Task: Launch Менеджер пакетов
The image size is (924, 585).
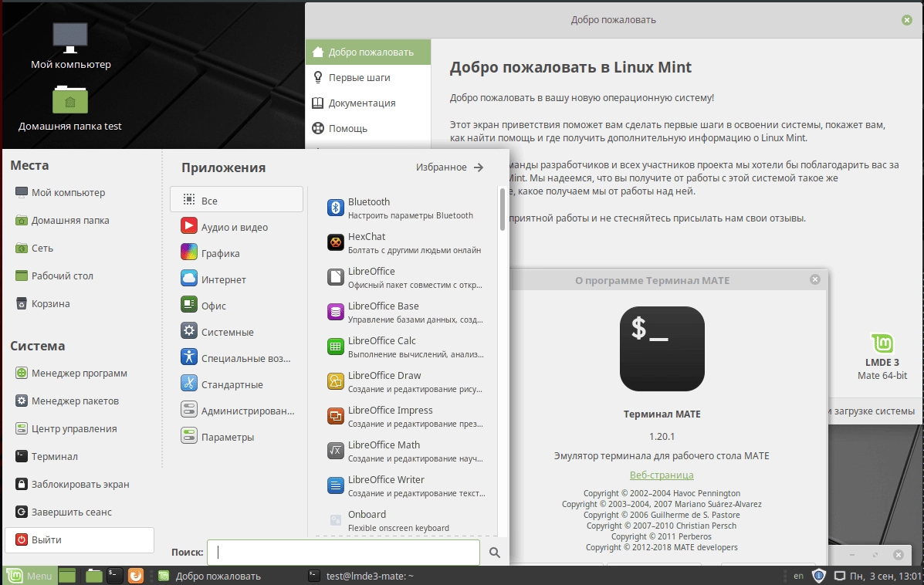Action: [80, 401]
